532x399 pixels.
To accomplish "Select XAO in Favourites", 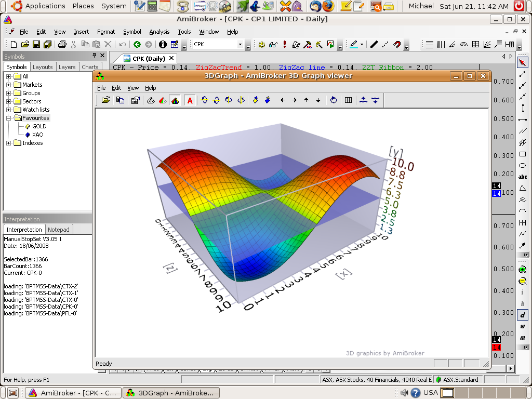I will point(37,135).
